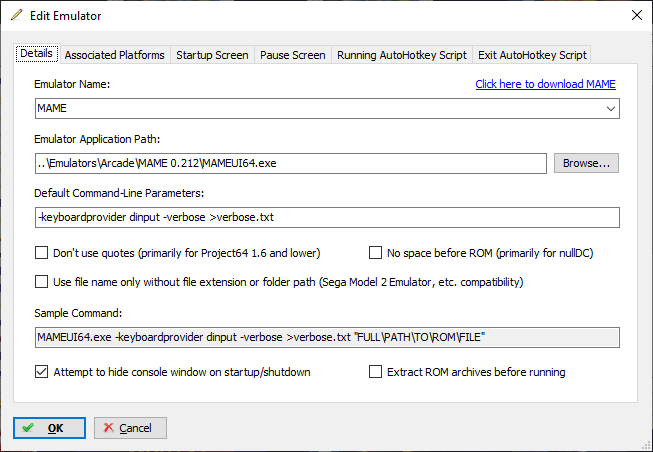Click the resize grip in the dialog corner
653x452 pixels.
click(647, 446)
